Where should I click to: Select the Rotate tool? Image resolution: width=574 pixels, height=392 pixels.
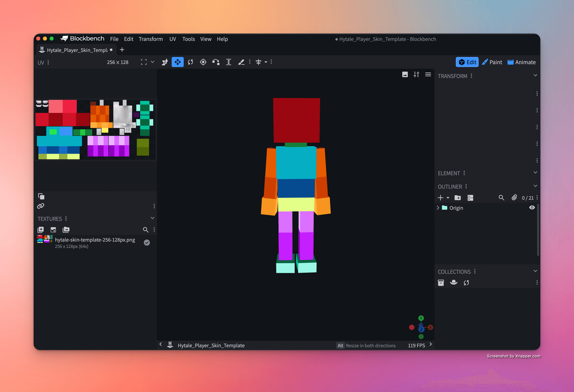click(x=190, y=62)
